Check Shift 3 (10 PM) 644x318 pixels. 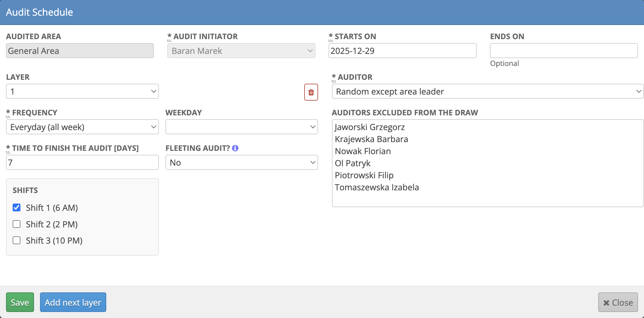(17, 240)
